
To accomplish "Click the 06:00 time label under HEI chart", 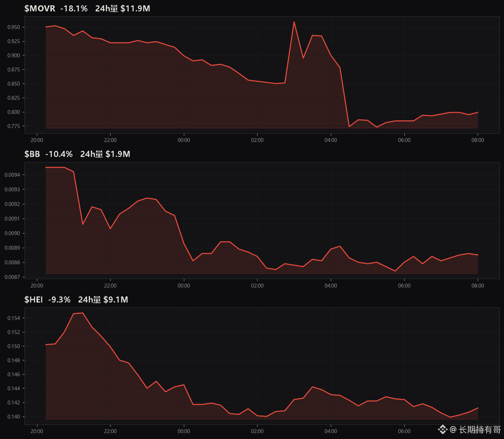I will click(404, 431).
